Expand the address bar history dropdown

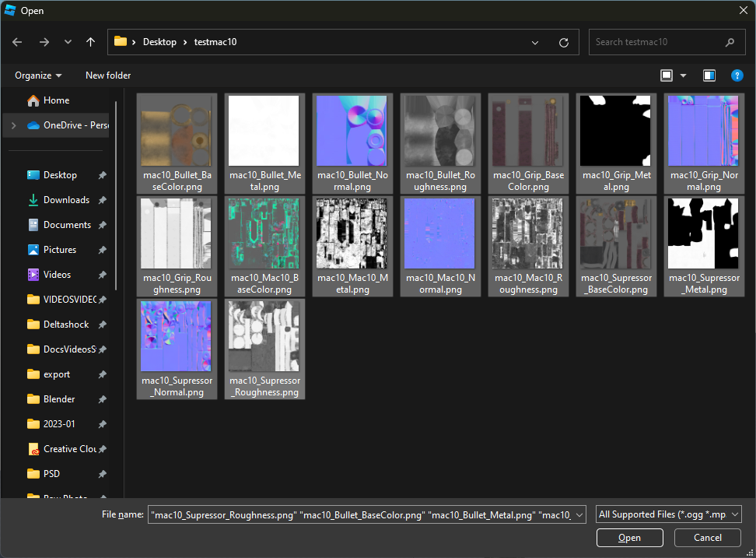point(534,42)
